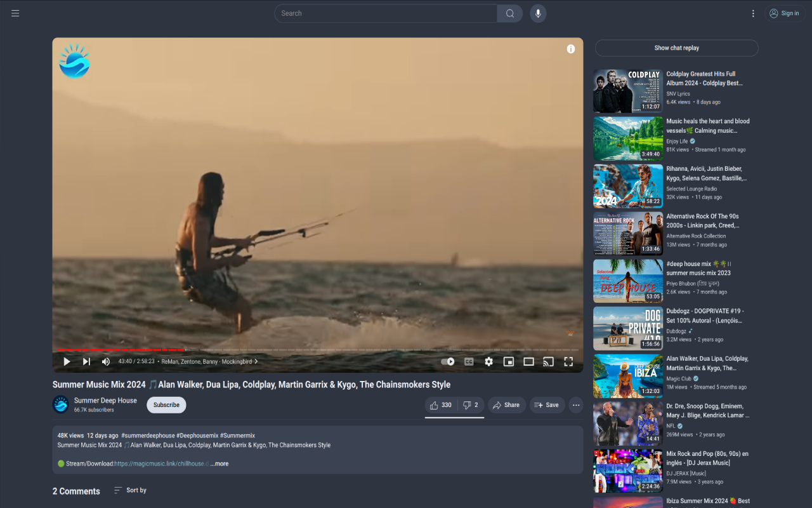812x508 pixels.
Task: Open Dubdogz DOGPRIVATE #19 thumbnail
Action: click(628, 328)
